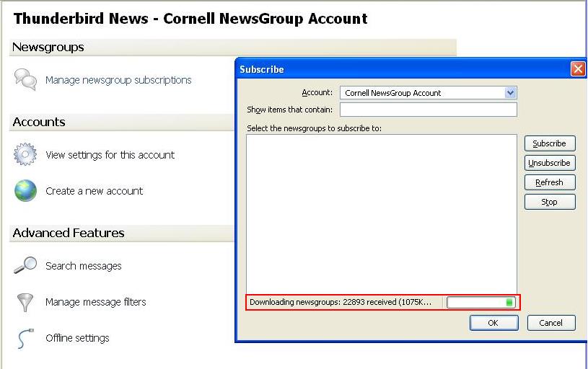Click the speech bubbles newsgroup icon
Image resolution: width=588 pixels, height=369 pixels.
25,79
